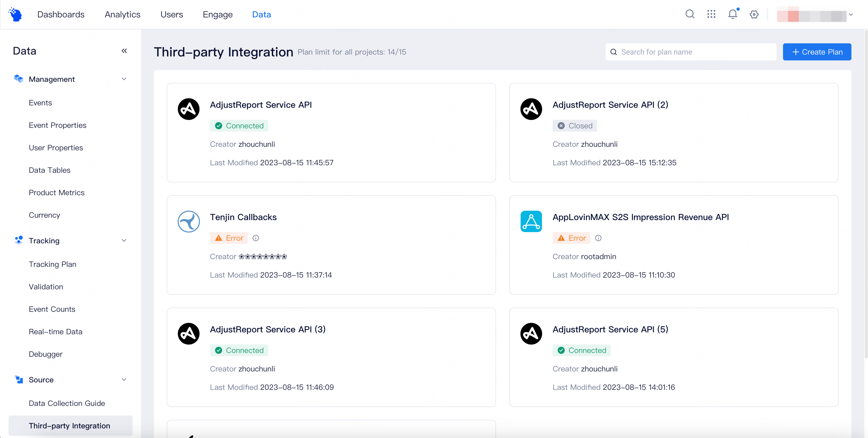
Task: Click the info icon next to AppLovinMAX error badge
Action: 598,238
